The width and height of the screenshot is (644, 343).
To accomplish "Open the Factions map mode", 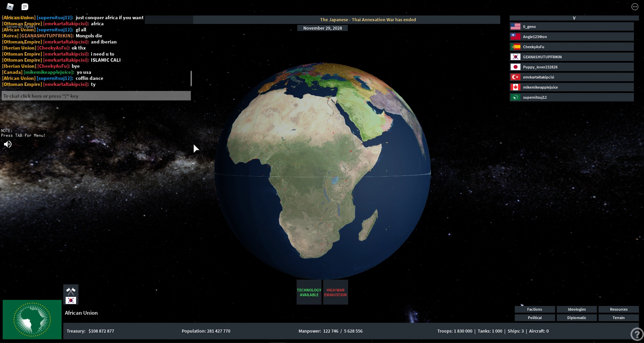I will [x=535, y=309].
